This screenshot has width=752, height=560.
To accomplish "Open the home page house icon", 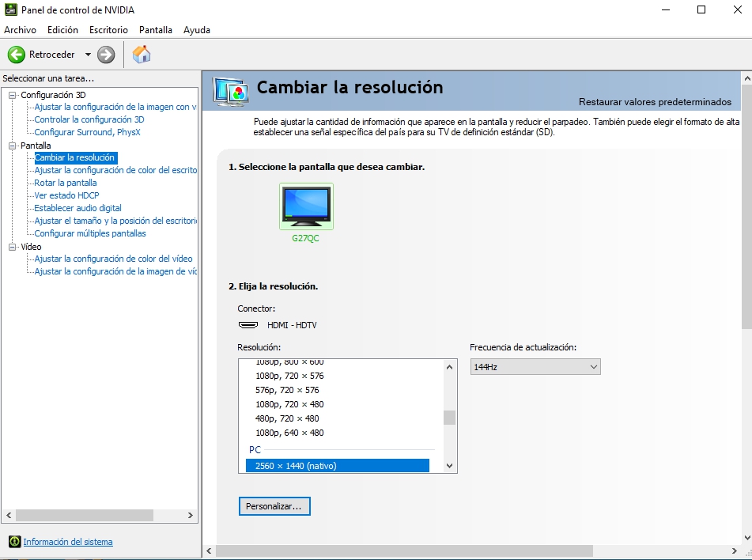I will tap(142, 55).
